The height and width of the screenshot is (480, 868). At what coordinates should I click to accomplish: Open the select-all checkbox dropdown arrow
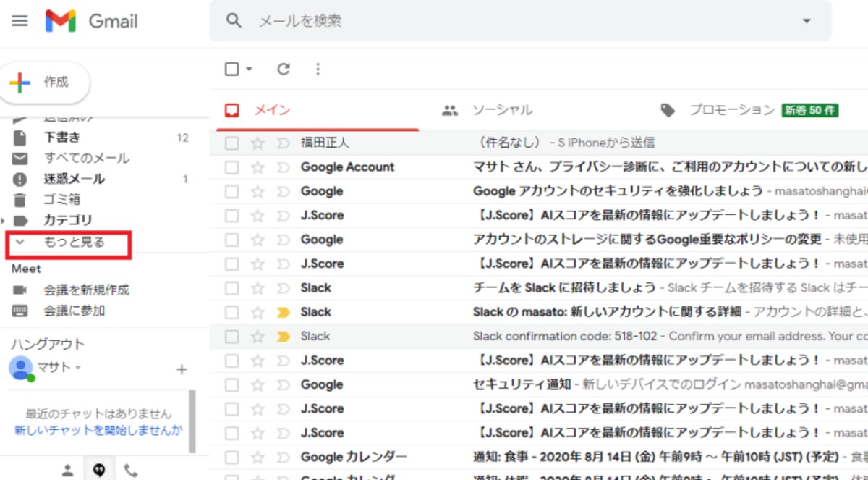(250, 70)
